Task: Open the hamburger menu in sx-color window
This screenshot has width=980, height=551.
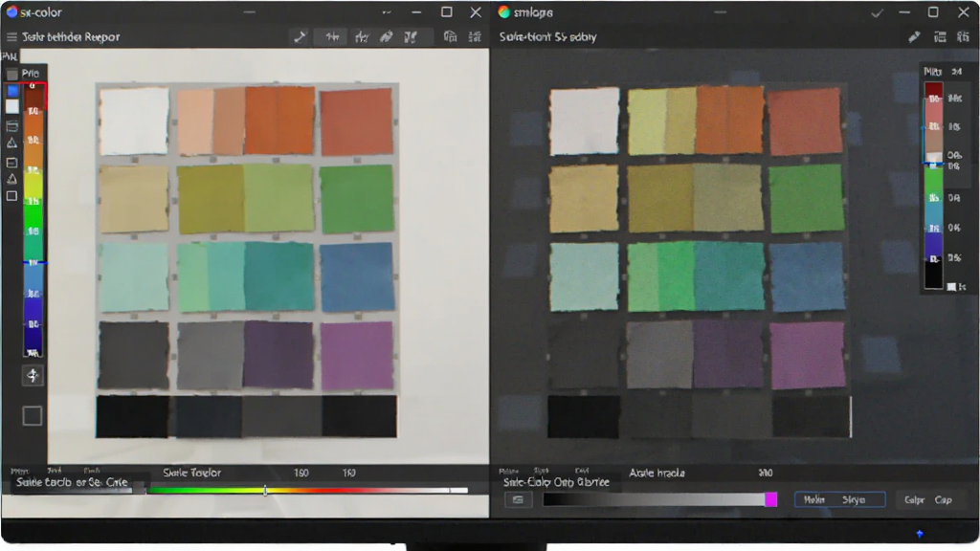Action: [x=11, y=37]
